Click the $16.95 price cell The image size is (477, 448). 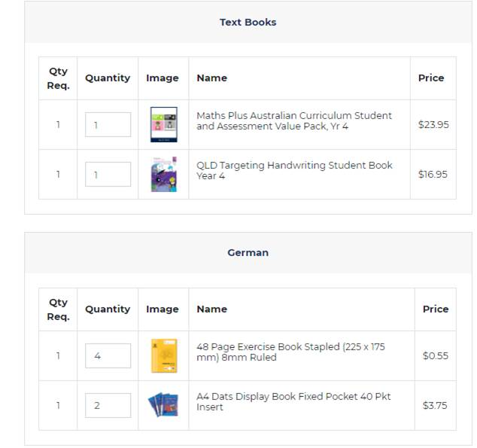click(x=433, y=175)
